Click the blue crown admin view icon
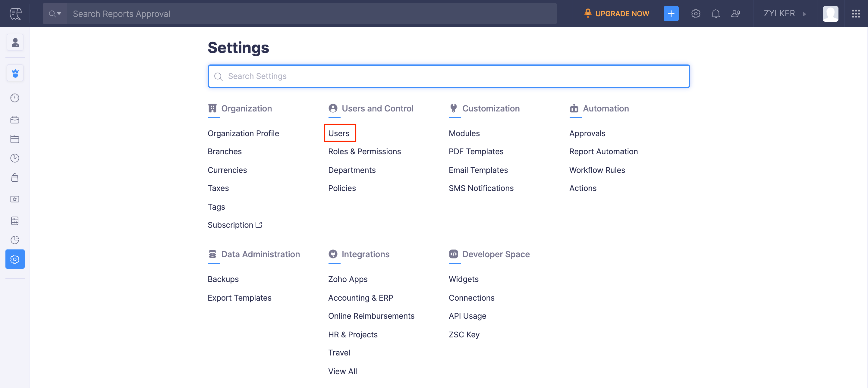Viewport: 868px width, 388px height. 15,73
